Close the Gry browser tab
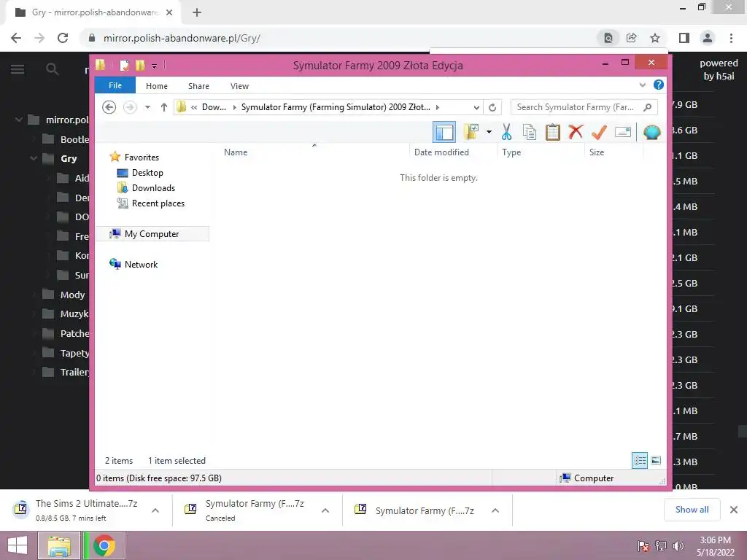 pos(169,12)
